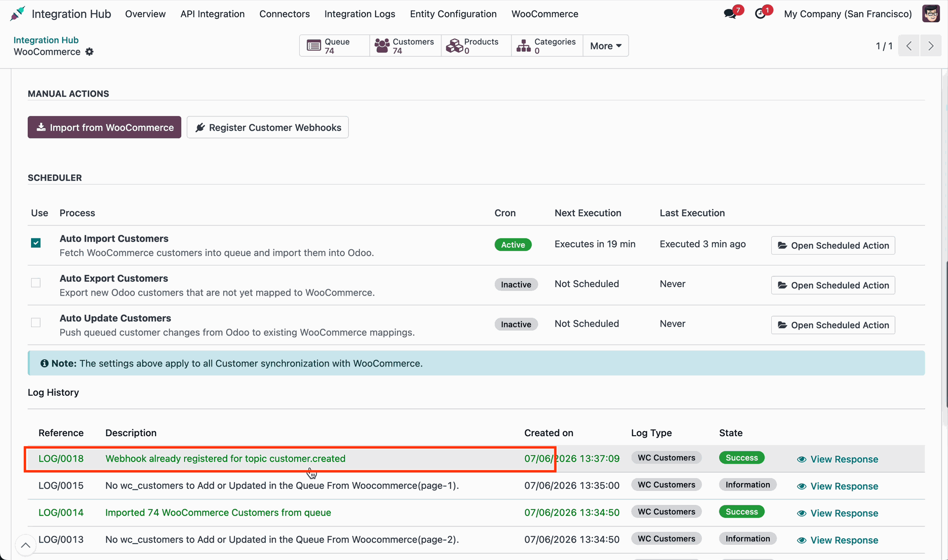Click 'Imported 74 WooCommerce Customers from queue' description
The image size is (948, 560).
coord(218,513)
